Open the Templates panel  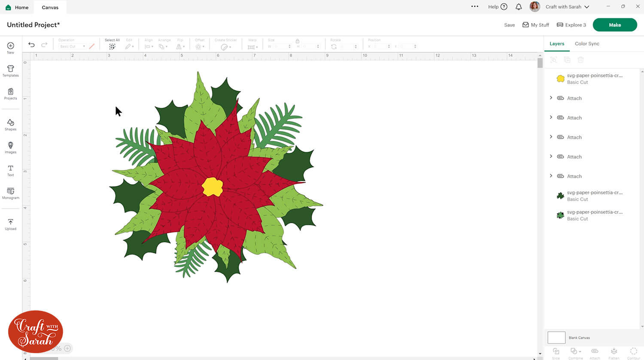point(10,71)
